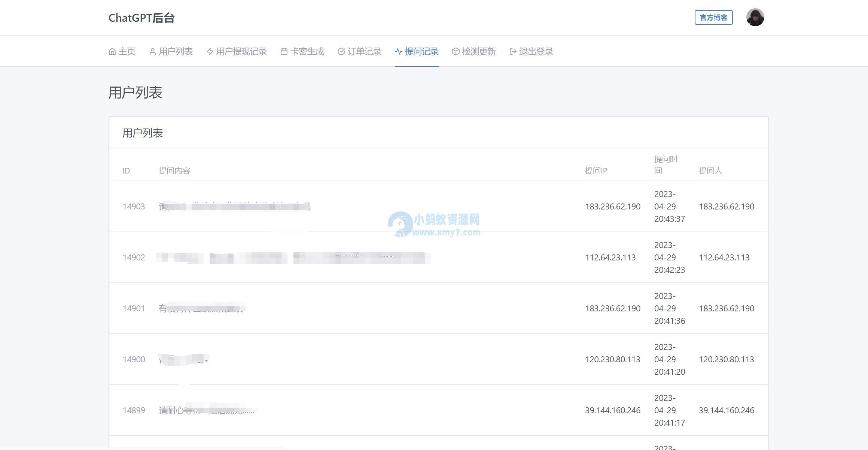Click the cube icon beside 检测更新
Image resolution: width=868 pixels, height=450 pixels.
(456, 51)
